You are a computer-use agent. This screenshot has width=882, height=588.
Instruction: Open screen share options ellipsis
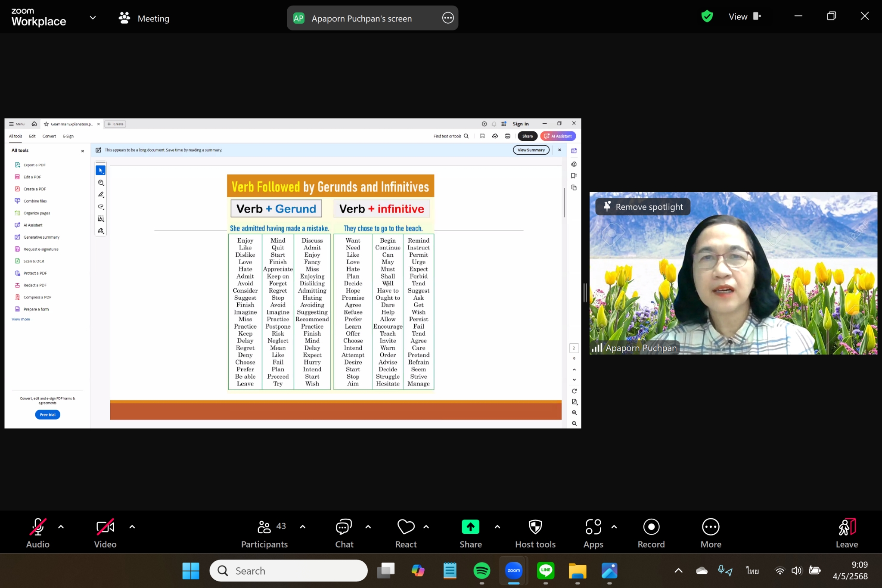(x=448, y=18)
